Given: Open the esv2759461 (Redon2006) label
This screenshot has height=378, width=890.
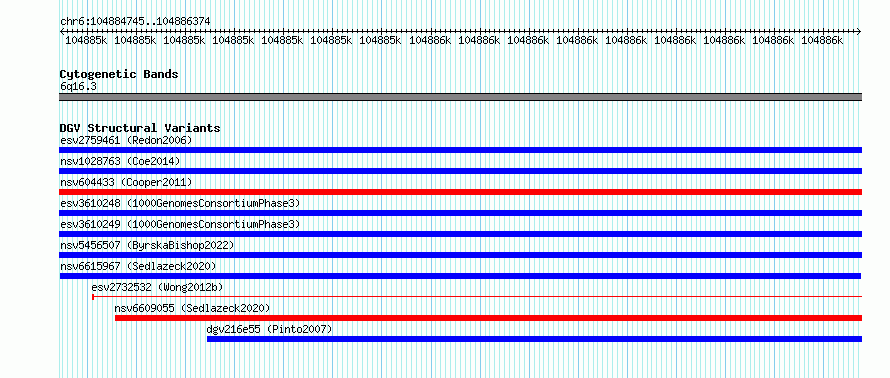Looking at the screenshot, I should pyautogui.click(x=127, y=140).
